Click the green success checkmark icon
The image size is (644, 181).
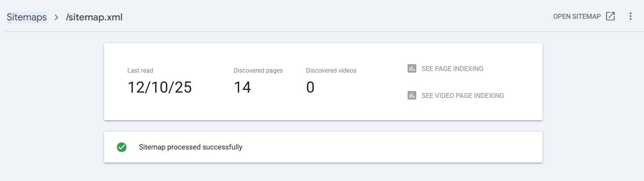point(121,147)
